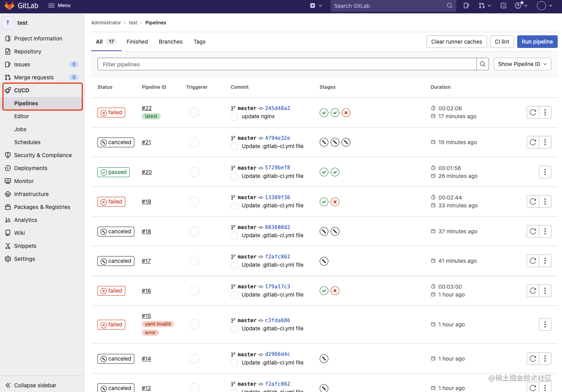The image size is (562, 392).
Task: Retry pipeline #21 with the retry icon
Action: click(533, 142)
